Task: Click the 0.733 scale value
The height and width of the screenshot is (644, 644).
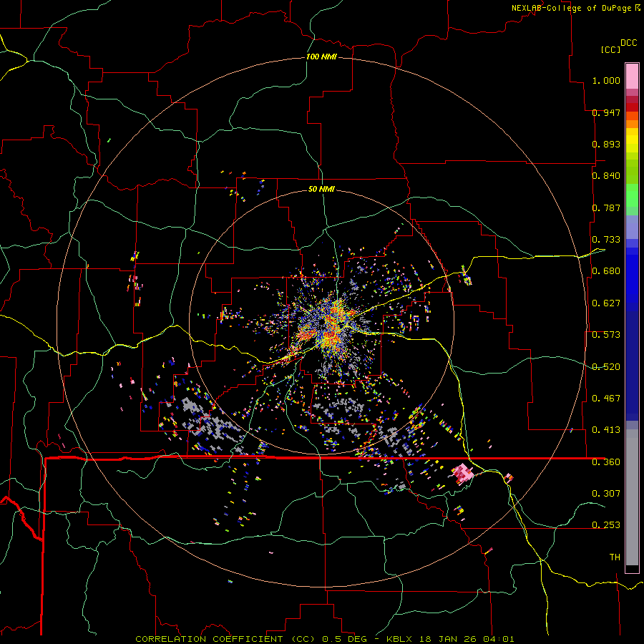Action: pyautogui.click(x=606, y=240)
